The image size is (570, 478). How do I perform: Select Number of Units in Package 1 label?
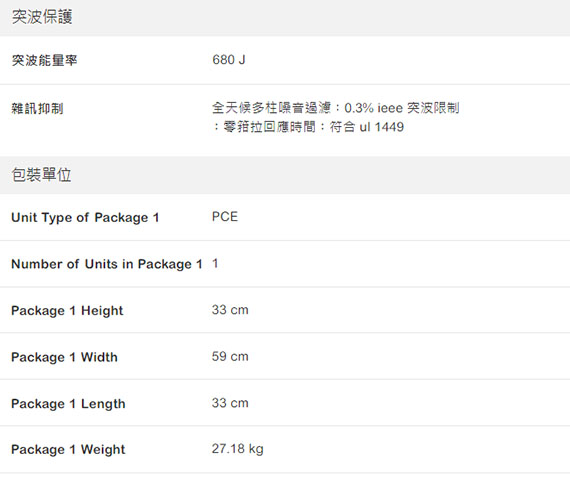(x=107, y=264)
